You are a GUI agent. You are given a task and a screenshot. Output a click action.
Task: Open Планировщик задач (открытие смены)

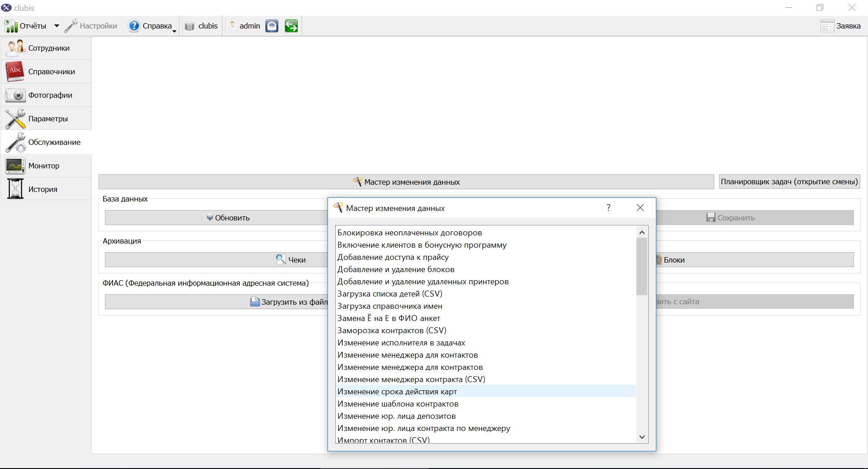point(789,182)
